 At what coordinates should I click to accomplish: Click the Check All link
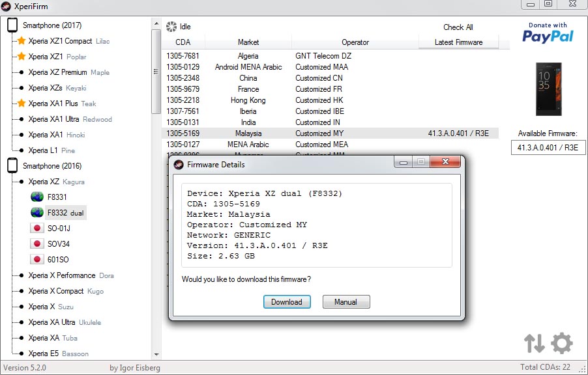[458, 27]
